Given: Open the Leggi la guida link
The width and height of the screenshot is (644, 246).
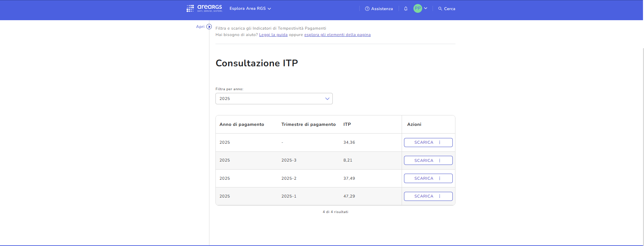Looking at the screenshot, I should 273,35.
